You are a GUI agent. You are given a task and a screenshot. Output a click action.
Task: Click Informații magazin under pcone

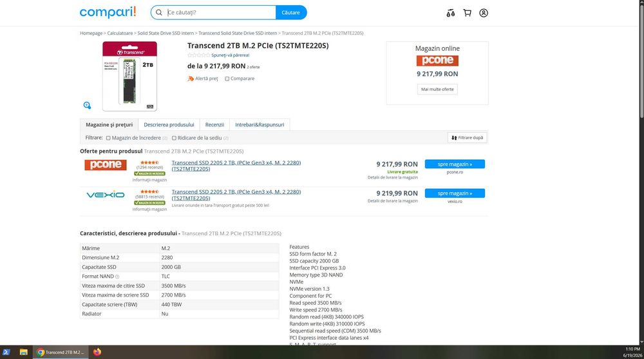149,180
